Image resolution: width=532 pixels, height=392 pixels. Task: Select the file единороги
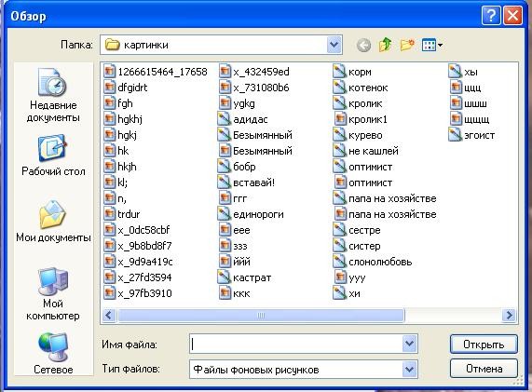(x=251, y=214)
